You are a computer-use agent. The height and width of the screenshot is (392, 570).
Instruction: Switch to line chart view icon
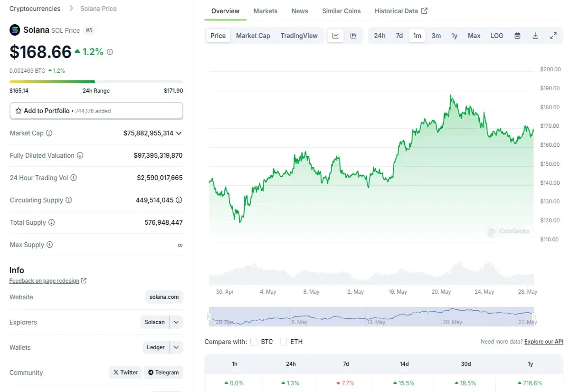coord(336,36)
